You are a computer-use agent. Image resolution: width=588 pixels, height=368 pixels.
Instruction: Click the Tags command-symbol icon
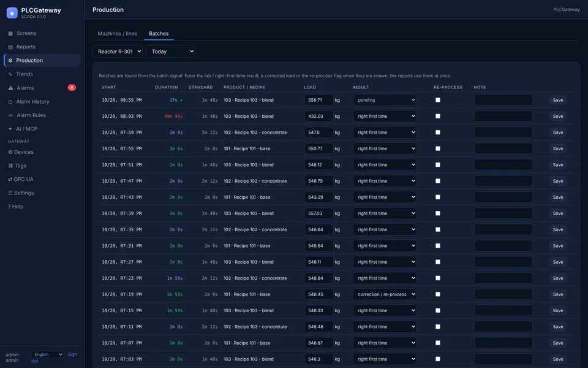click(10, 166)
